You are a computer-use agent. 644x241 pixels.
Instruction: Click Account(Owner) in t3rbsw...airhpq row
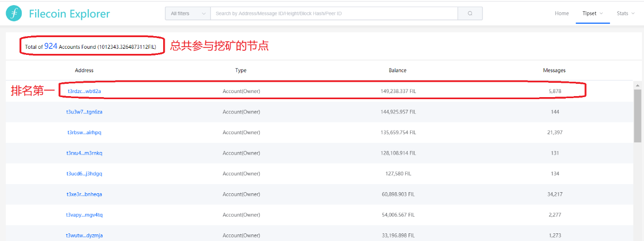[241, 132]
